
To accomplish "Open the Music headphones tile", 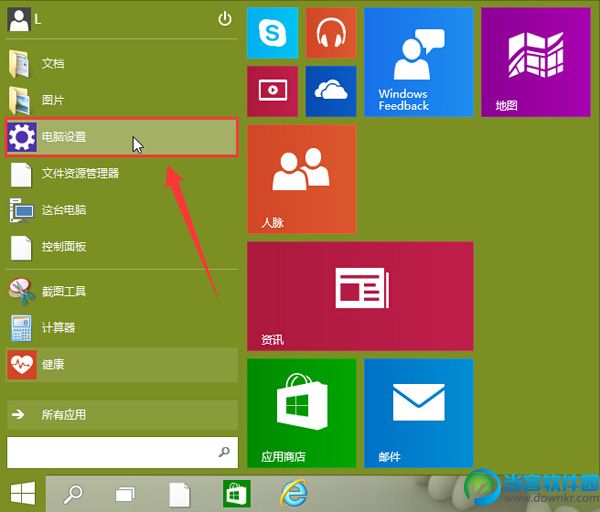I will tap(331, 33).
